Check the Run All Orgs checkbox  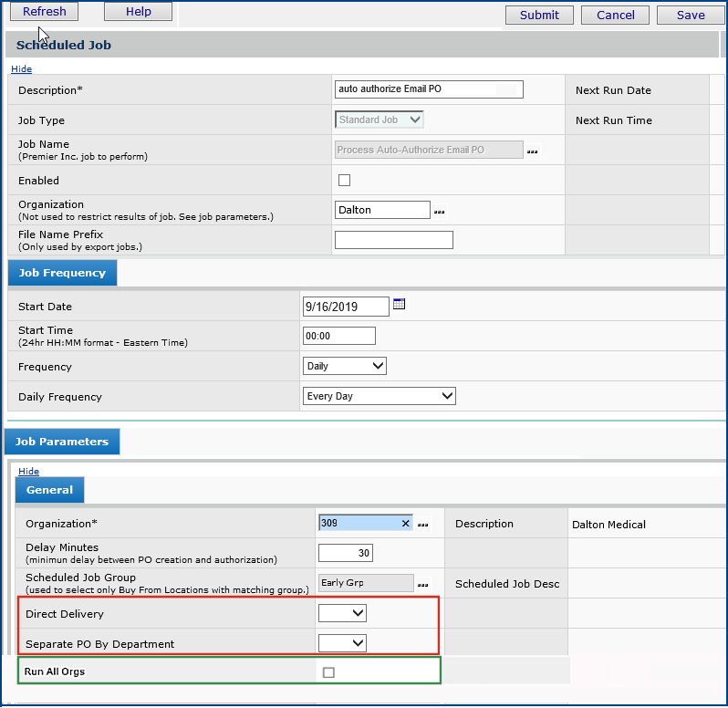click(328, 672)
